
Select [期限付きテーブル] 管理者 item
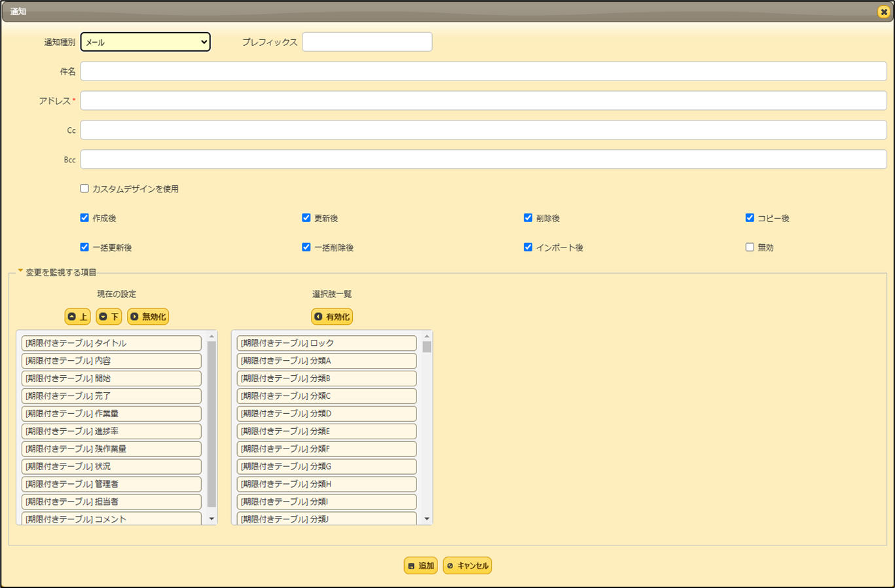tap(111, 485)
